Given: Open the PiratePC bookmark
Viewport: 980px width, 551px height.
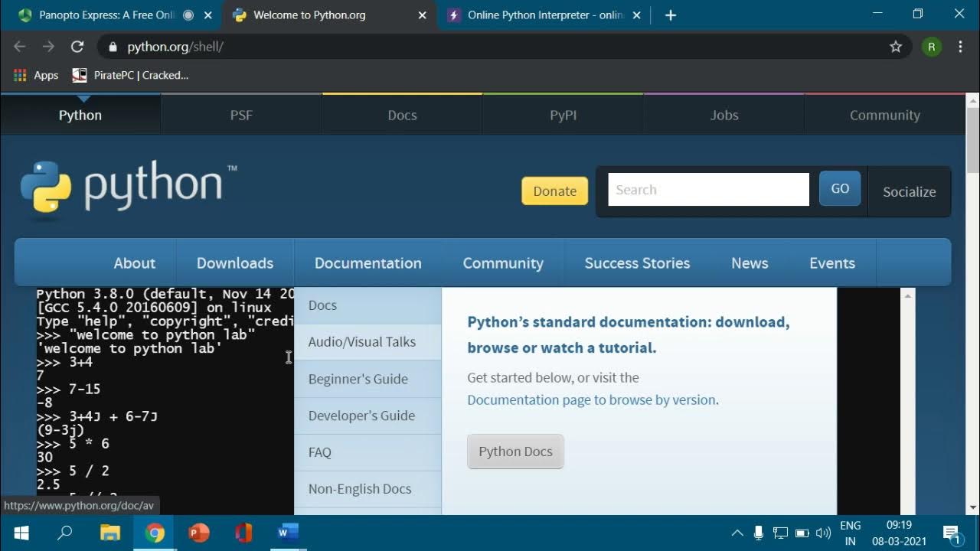Looking at the screenshot, I should pyautogui.click(x=130, y=75).
